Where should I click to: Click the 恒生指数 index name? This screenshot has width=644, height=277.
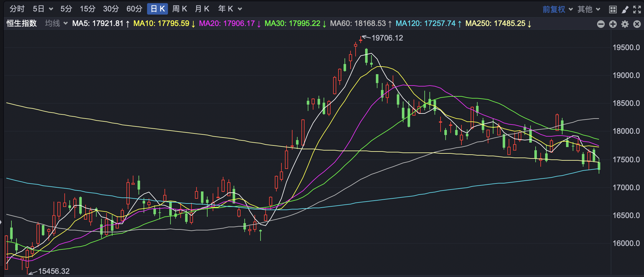[22, 23]
